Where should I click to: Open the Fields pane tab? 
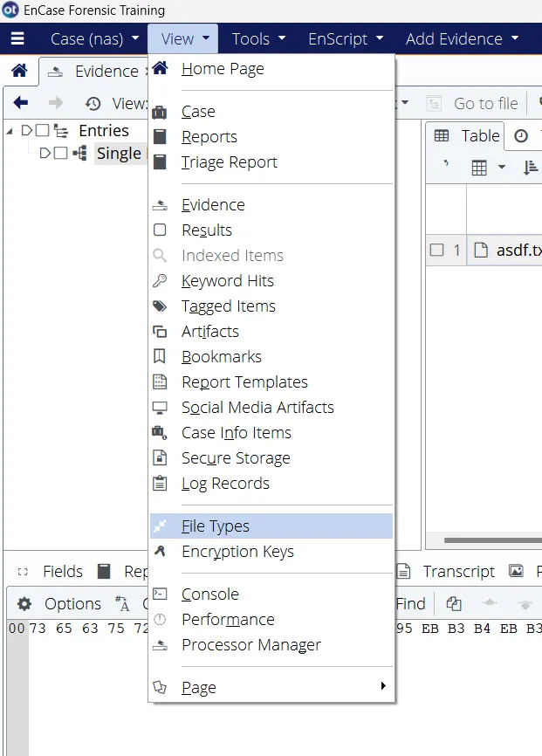[50, 571]
